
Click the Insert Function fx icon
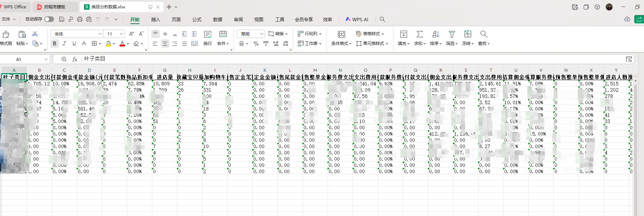75,59
